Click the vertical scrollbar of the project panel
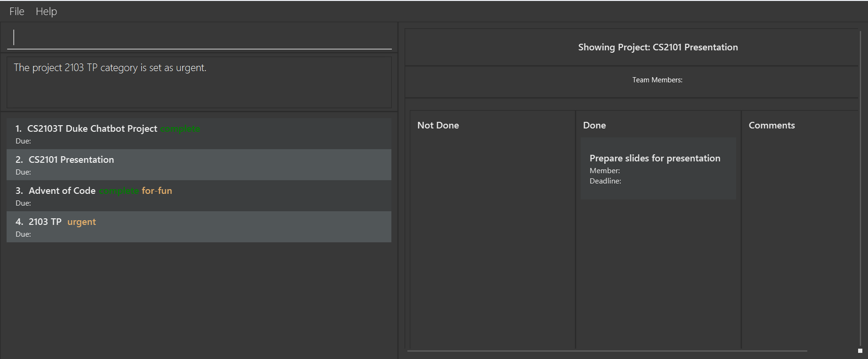 coord(860,188)
